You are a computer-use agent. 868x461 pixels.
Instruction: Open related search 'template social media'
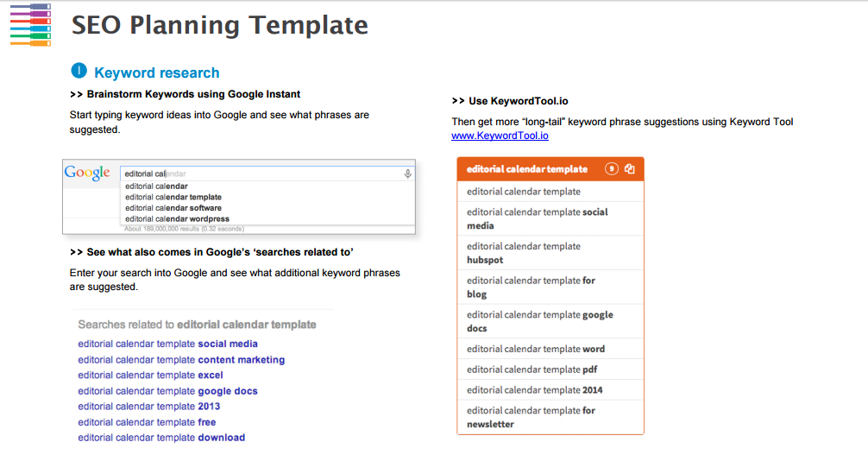167,344
